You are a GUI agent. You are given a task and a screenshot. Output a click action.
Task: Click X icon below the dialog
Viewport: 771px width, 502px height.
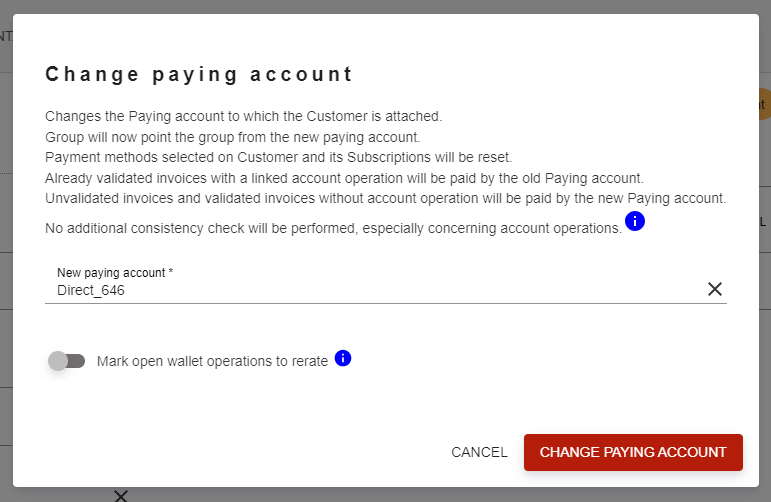pyautogui.click(x=121, y=496)
